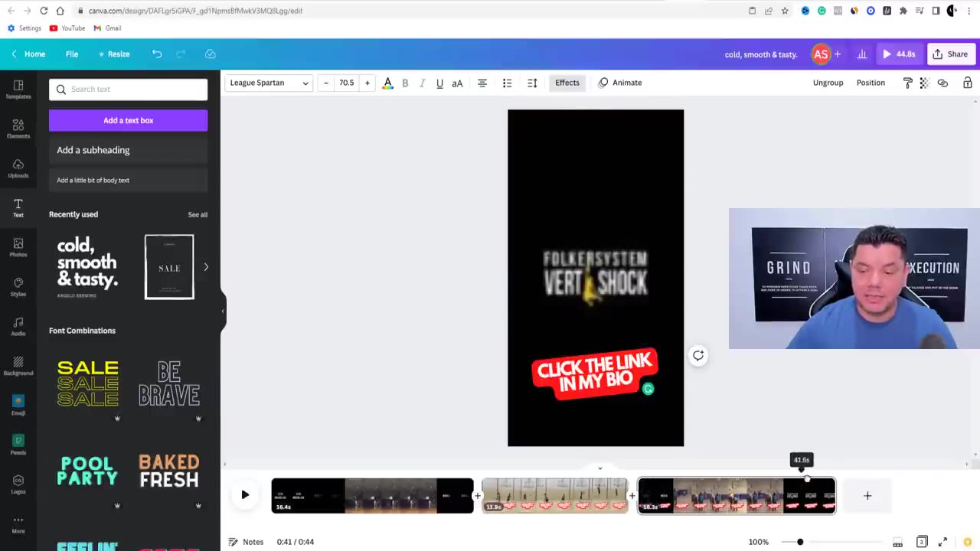Viewport: 980px width, 551px height.
Task: Click the comment refresh icon beside canvas
Action: pos(698,355)
